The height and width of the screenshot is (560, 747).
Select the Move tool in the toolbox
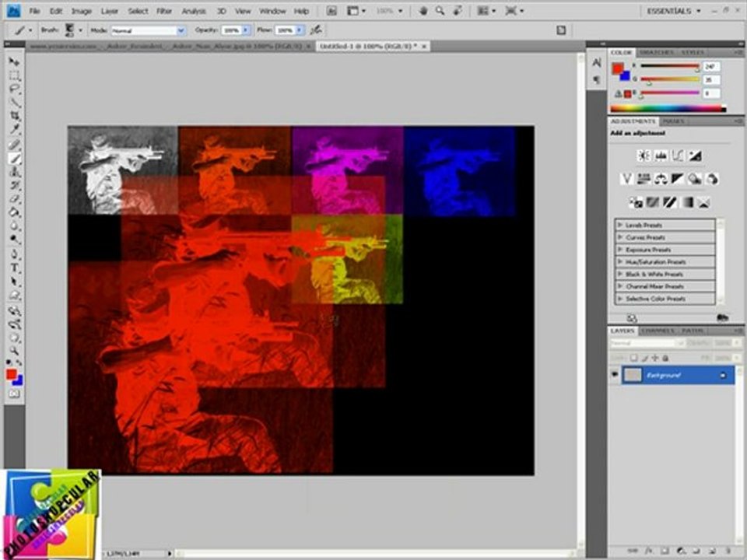[x=14, y=61]
